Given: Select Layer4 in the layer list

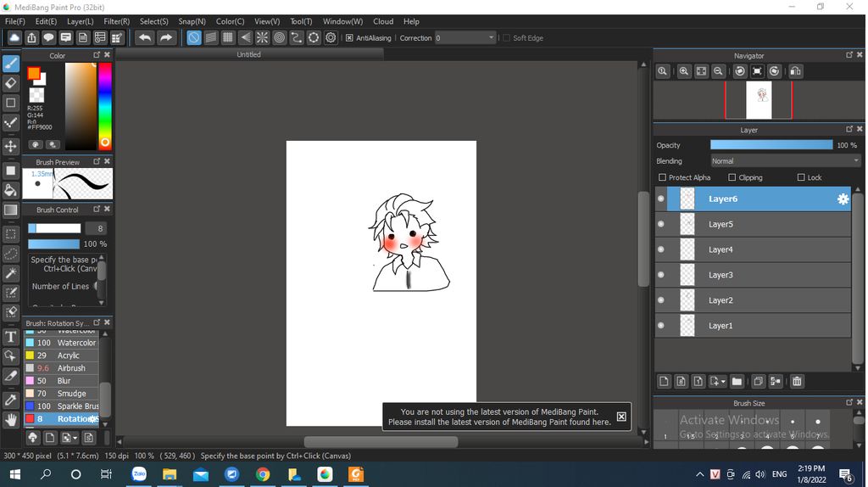Looking at the screenshot, I should pos(753,249).
